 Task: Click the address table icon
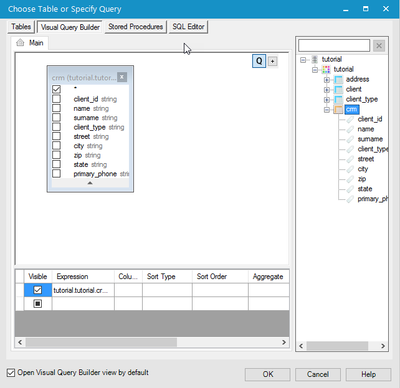(338, 79)
